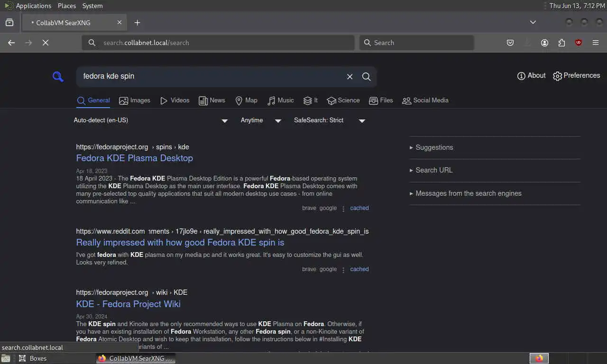The width and height of the screenshot is (607, 364).
Task: Open the Firefox View tab list icon
Action: [x=9, y=22]
